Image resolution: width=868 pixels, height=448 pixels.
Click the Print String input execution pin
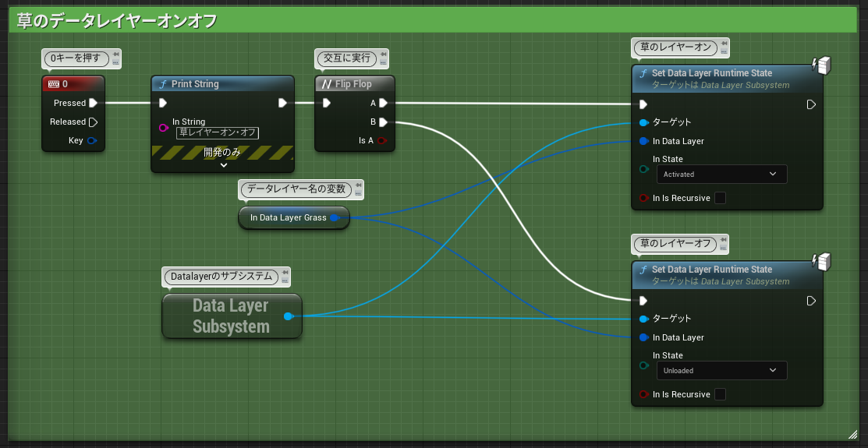163,103
